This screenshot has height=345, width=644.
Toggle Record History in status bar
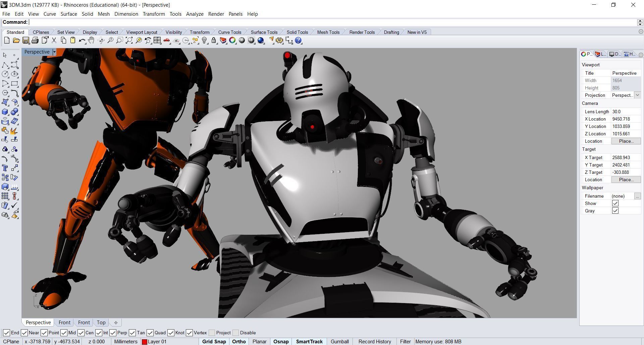[375, 342]
